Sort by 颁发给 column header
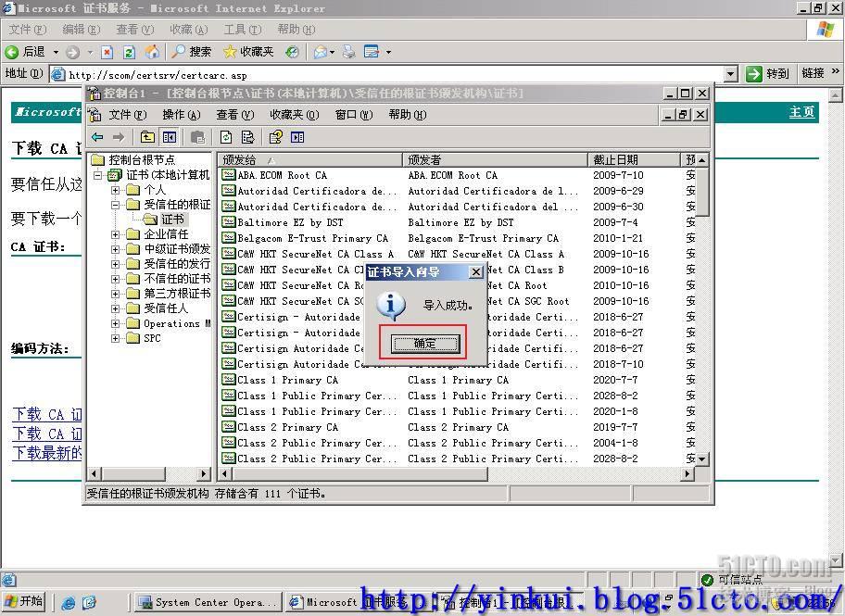The width and height of the screenshot is (845, 616). click(310, 159)
